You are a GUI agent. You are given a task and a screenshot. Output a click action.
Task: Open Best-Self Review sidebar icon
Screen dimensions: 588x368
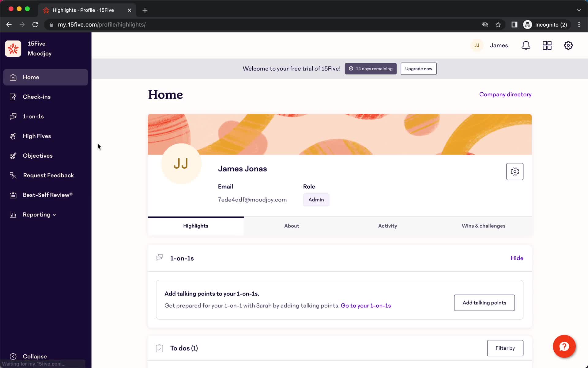click(13, 195)
